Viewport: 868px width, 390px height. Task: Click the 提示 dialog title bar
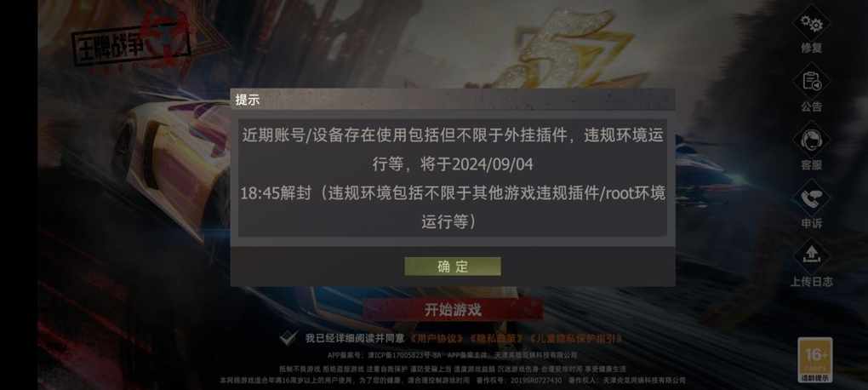click(x=452, y=100)
